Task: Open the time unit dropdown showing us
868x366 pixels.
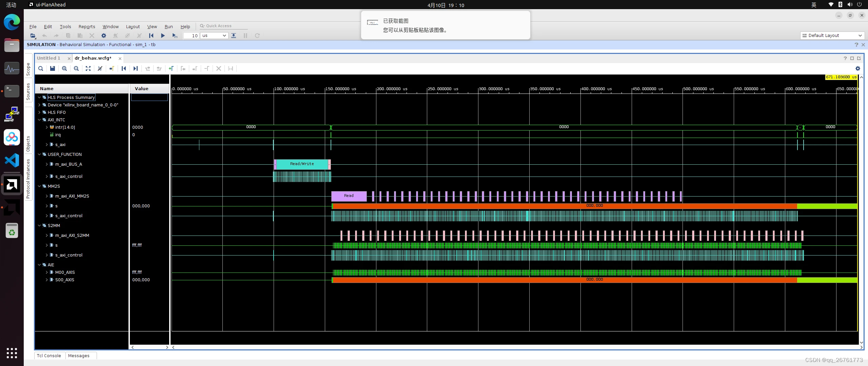Action: (224, 35)
